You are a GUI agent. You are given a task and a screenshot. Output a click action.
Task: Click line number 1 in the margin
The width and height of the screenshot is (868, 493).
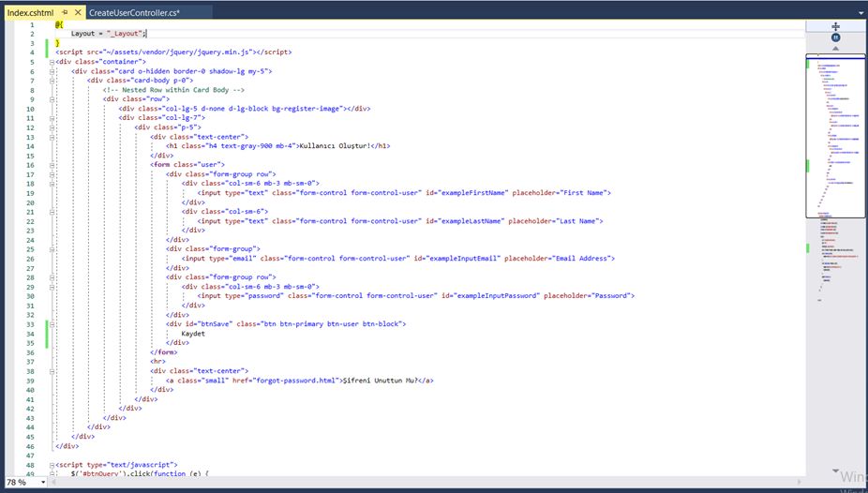point(32,24)
